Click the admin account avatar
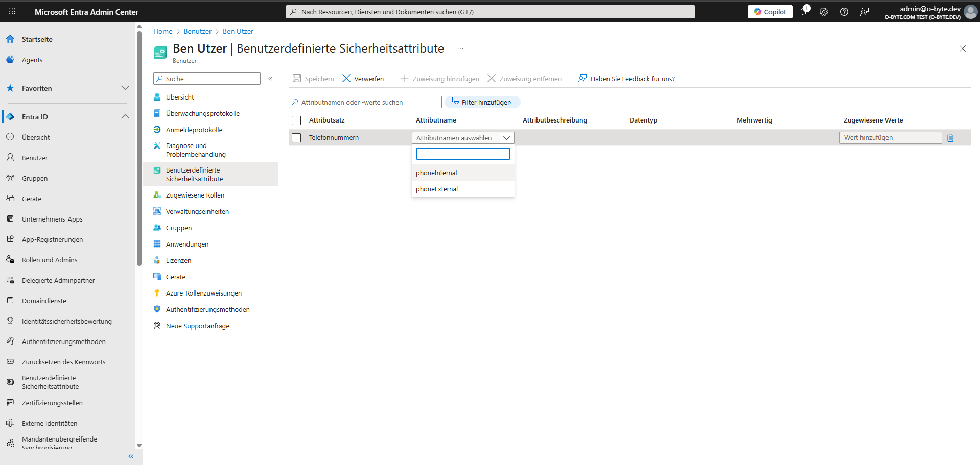Viewport: 980px width, 465px height. (970, 12)
